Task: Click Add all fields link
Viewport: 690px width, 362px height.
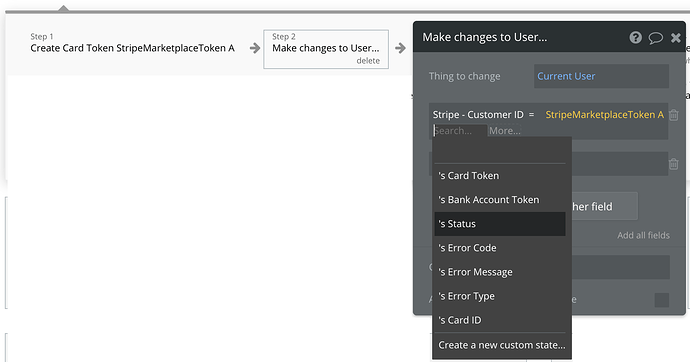Action: [643, 235]
